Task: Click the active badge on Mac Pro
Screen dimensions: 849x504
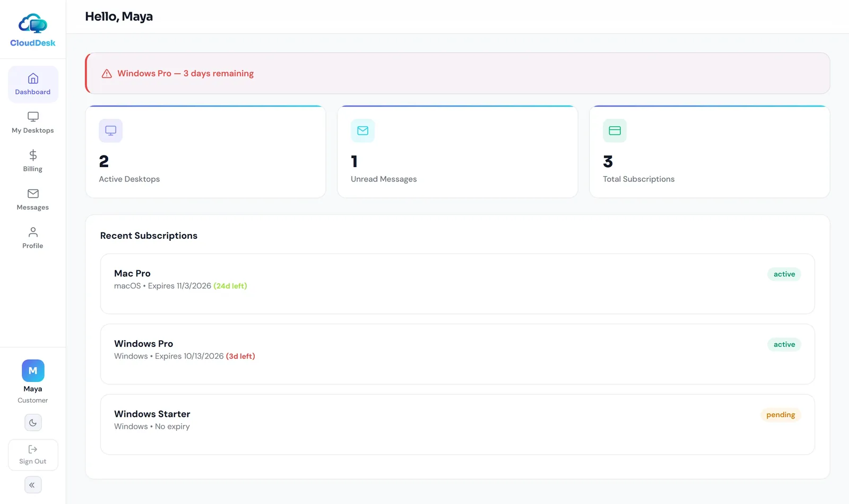Action: tap(784, 274)
